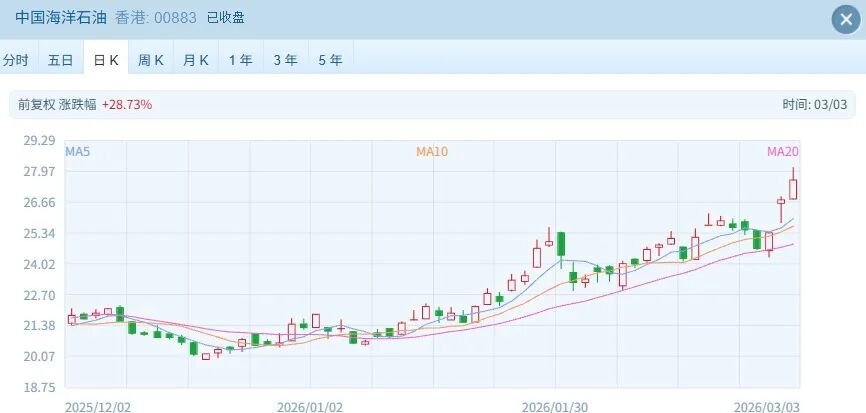Click the MA5 moving average label
866x413 pixels.
(x=78, y=151)
